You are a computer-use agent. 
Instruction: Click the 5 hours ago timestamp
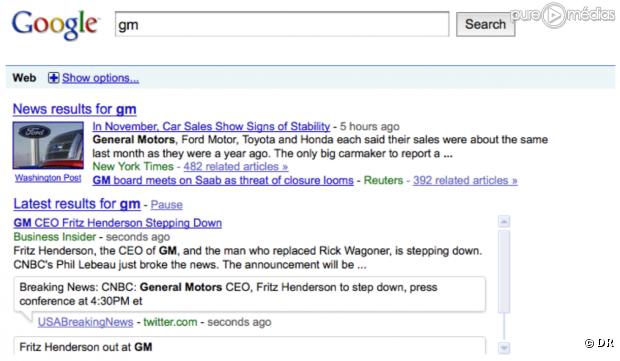coord(369,127)
